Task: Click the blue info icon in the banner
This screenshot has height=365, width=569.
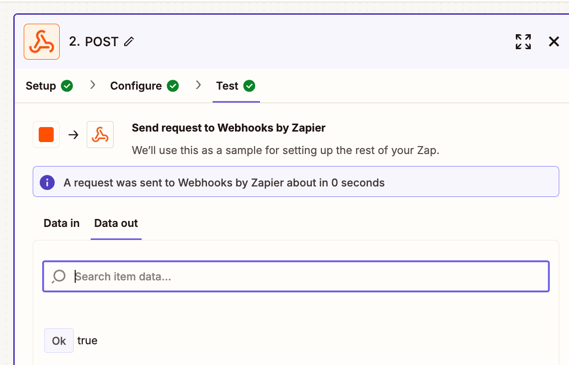Action: (x=47, y=182)
